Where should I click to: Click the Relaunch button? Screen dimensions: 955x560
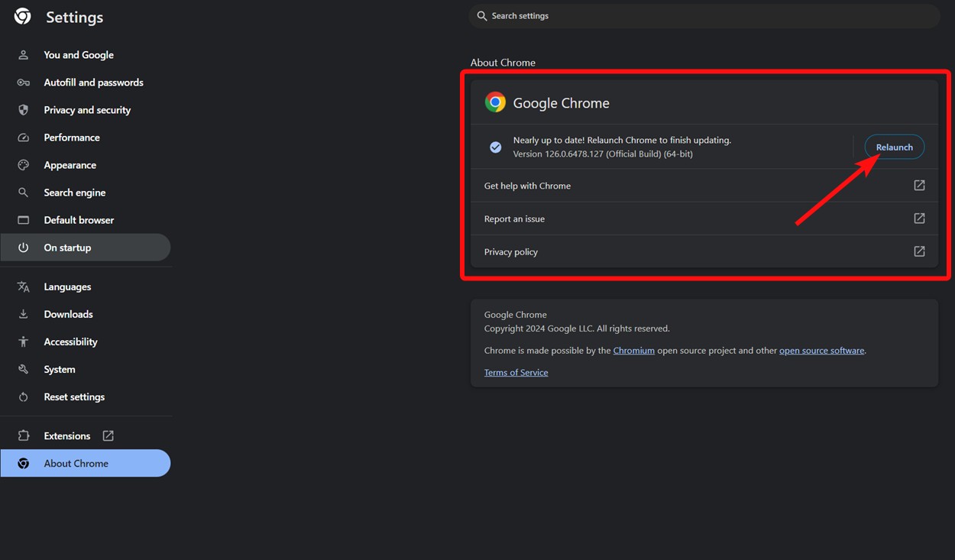(894, 147)
